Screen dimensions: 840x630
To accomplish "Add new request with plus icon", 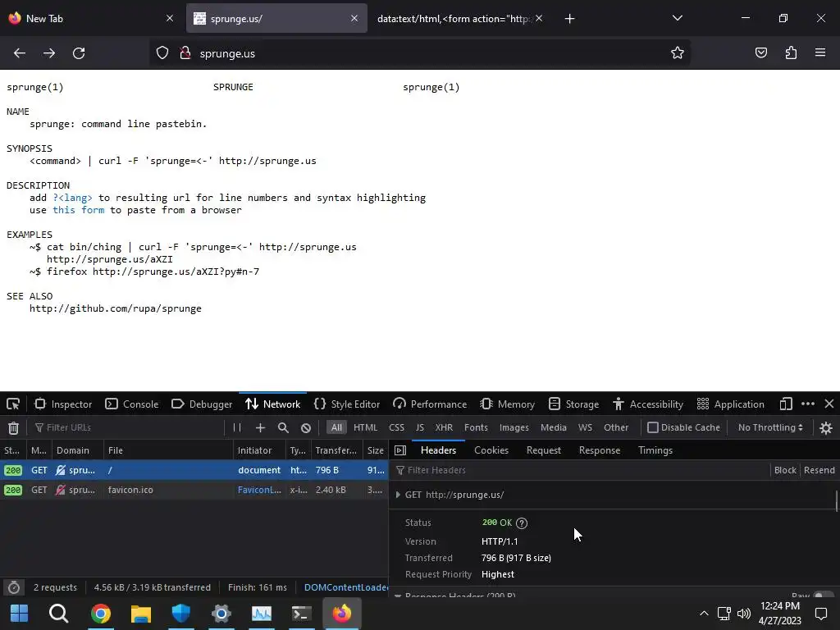I will tap(260, 427).
